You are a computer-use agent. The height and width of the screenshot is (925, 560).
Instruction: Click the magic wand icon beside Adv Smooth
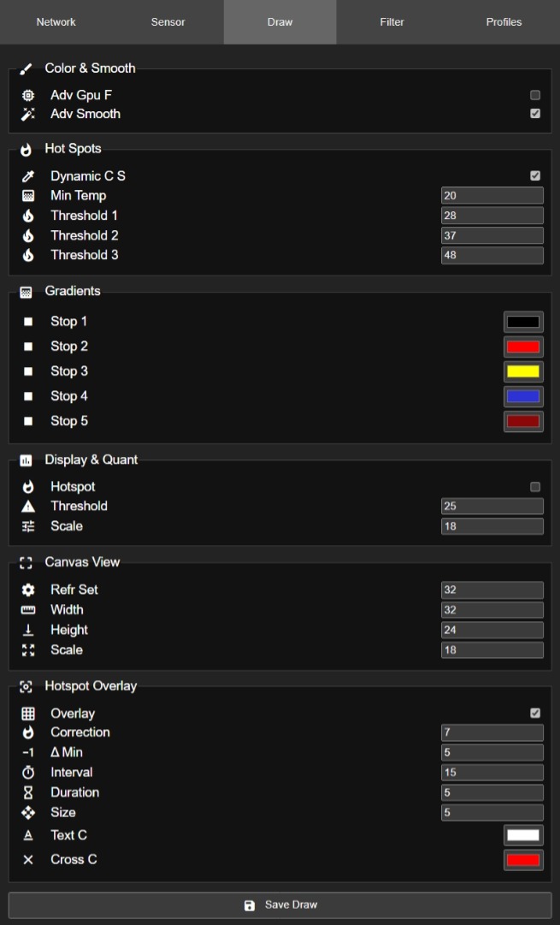click(28, 114)
